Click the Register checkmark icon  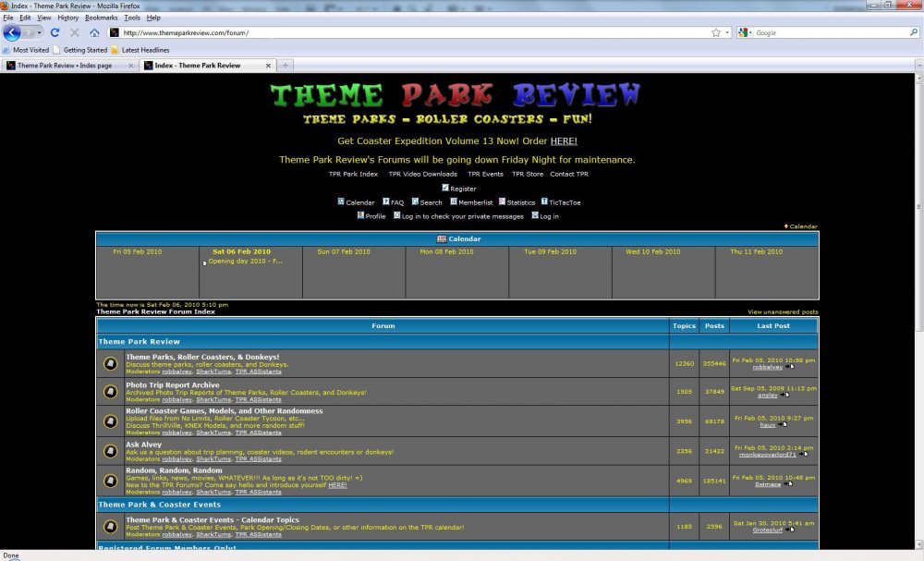pyautogui.click(x=445, y=189)
